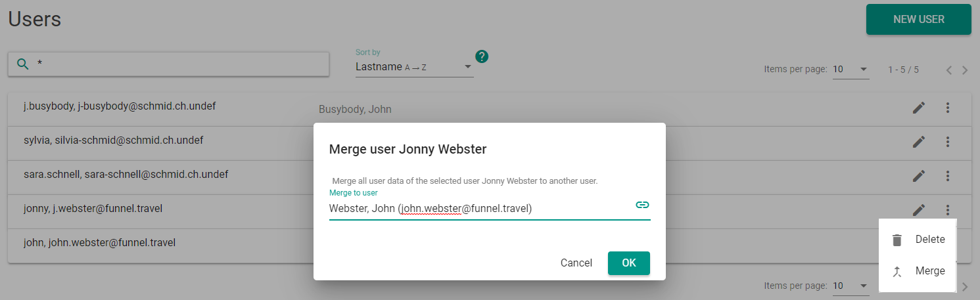This screenshot has width=980, height=300.
Task: Open three-dot menu for sylvia row
Action: pyautogui.click(x=948, y=142)
